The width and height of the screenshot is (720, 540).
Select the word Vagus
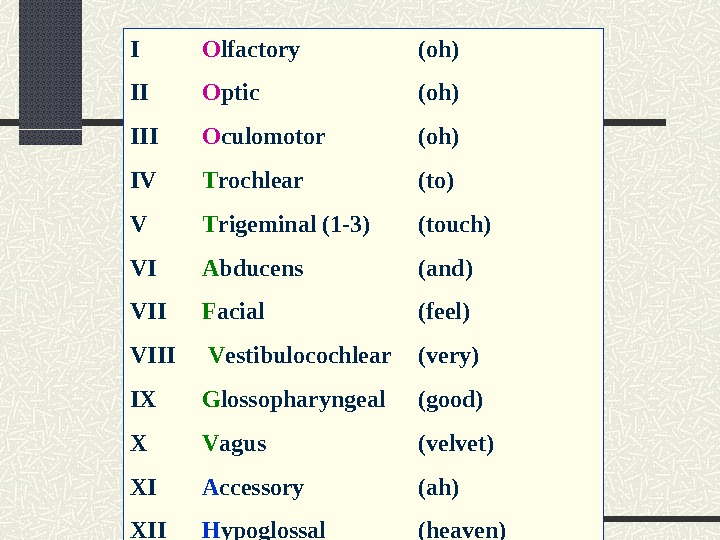click(234, 444)
